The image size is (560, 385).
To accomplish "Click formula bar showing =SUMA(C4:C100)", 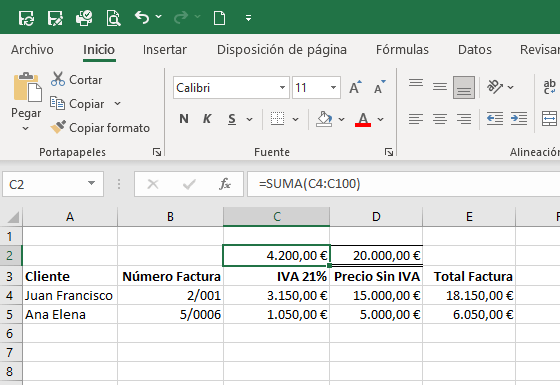I will click(x=404, y=184).
